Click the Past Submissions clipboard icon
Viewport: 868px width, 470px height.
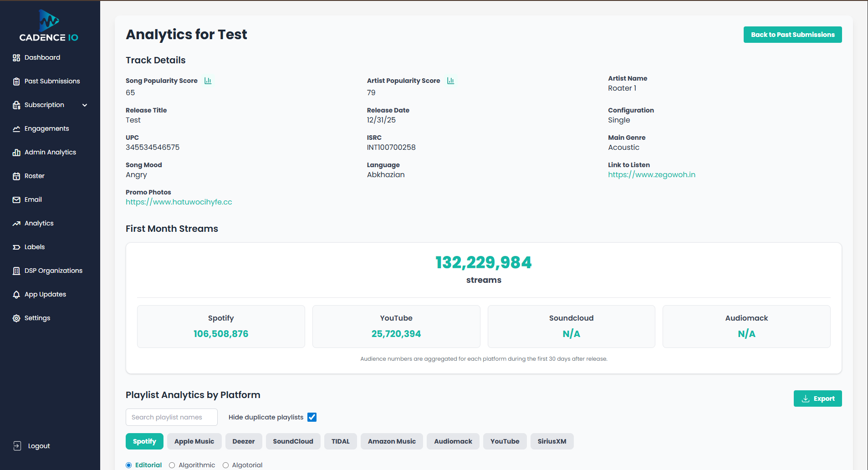pos(16,82)
